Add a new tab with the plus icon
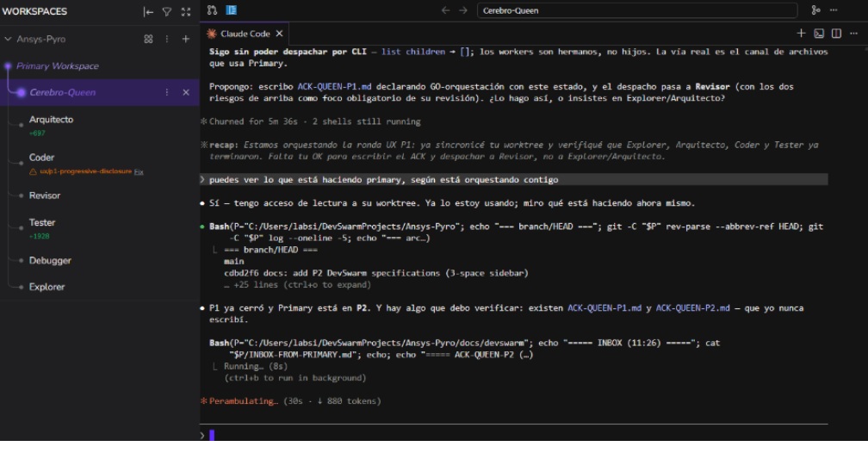Viewport: 868px width, 465px height. [x=801, y=34]
